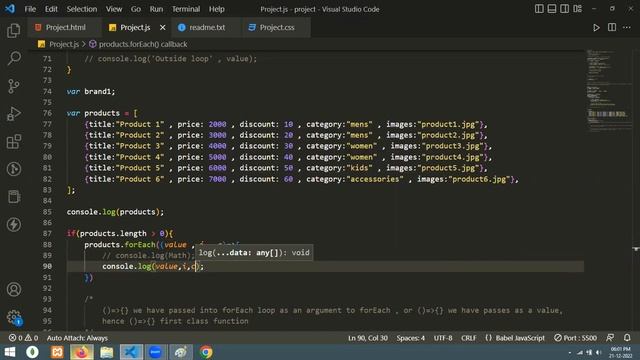Click line number 76 in gutter
640x360 pixels.
pos(47,113)
